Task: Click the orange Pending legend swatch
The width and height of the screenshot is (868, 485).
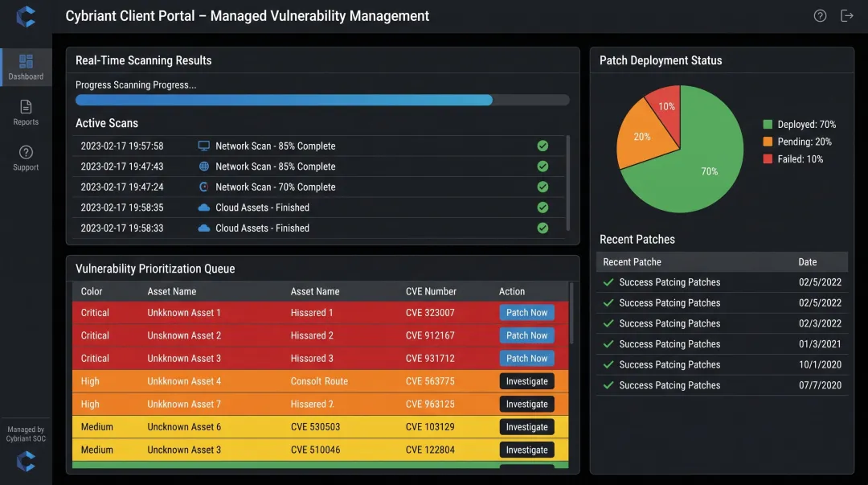Action: [x=768, y=142]
